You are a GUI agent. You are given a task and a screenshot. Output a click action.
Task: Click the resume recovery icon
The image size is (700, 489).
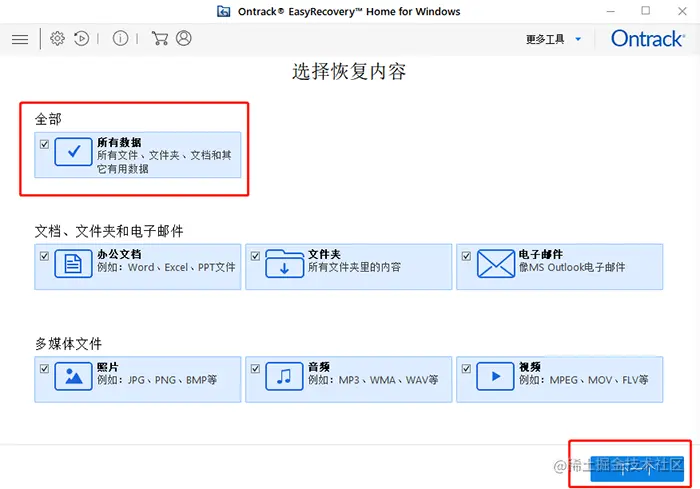coord(81,38)
